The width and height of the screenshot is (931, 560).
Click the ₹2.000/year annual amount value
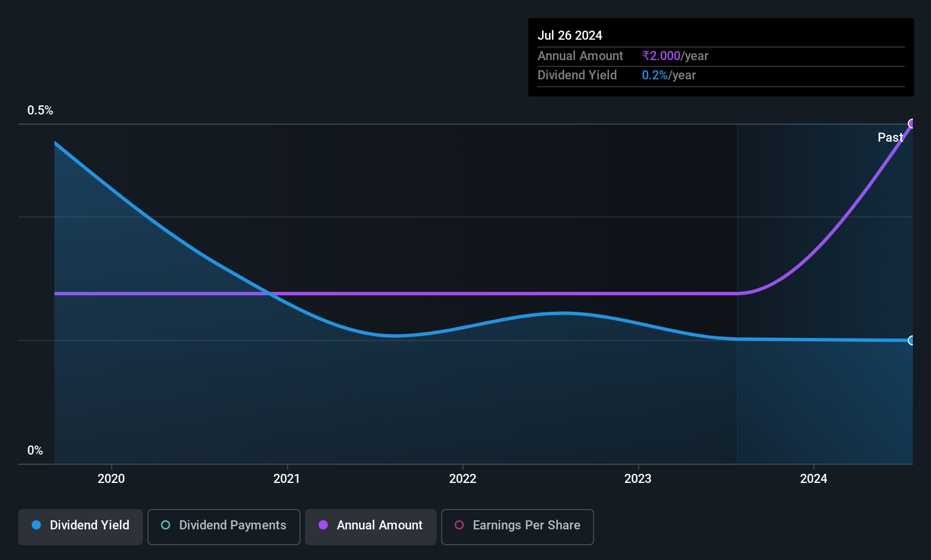click(x=675, y=56)
